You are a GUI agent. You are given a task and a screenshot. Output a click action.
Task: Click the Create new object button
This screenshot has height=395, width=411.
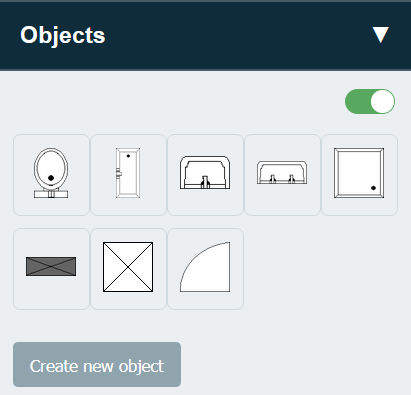click(97, 364)
